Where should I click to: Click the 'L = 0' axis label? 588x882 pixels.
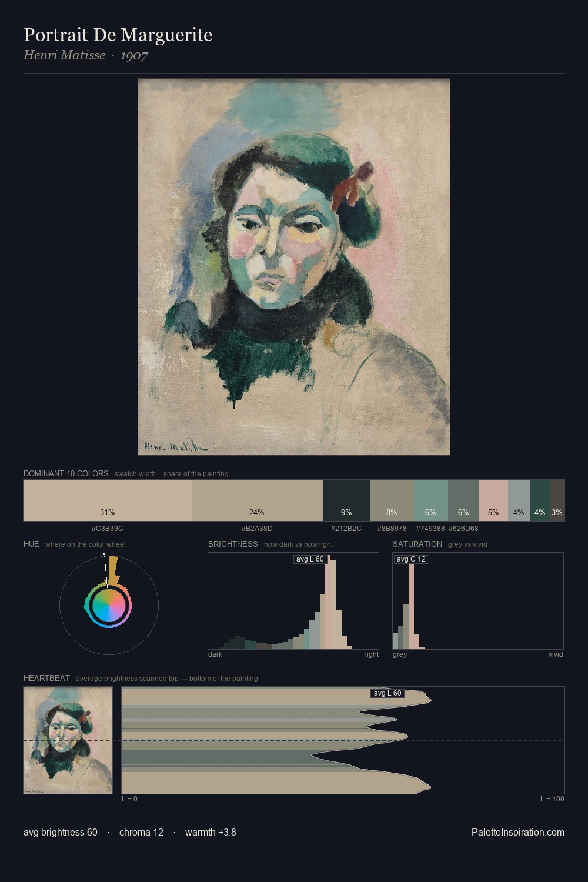tap(129, 799)
